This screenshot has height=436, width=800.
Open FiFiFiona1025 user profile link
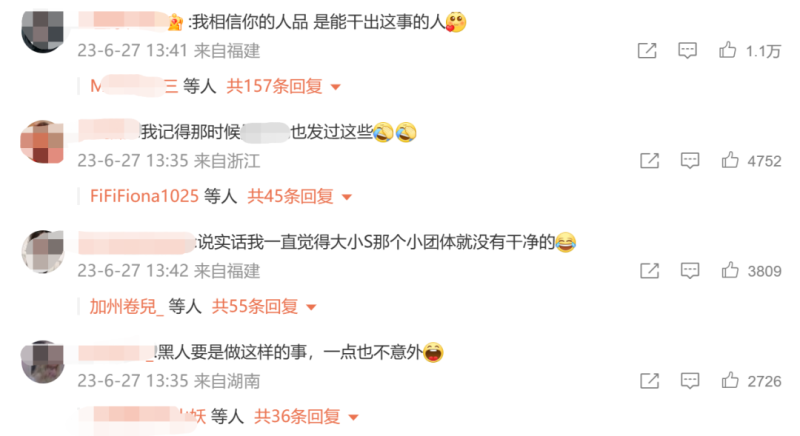coord(144,196)
